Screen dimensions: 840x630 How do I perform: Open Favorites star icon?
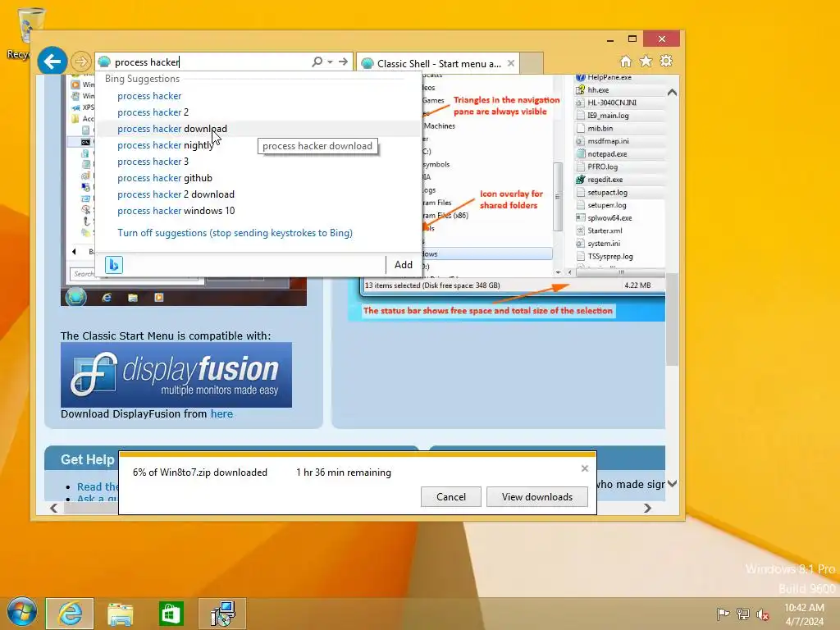pyautogui.click(x=646, y=61)
